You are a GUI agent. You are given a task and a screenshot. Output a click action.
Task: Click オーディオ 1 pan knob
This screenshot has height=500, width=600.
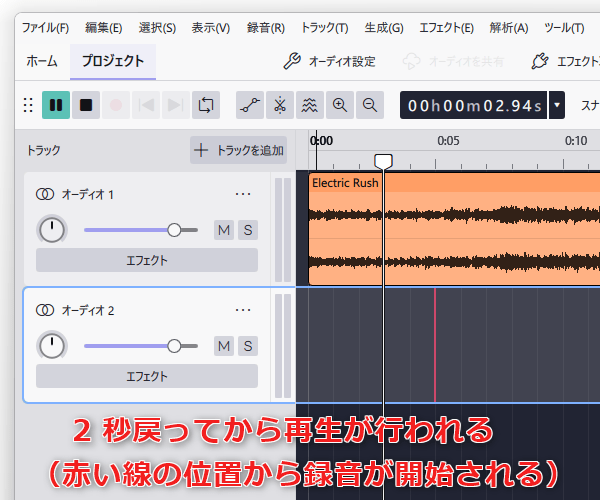52,230
